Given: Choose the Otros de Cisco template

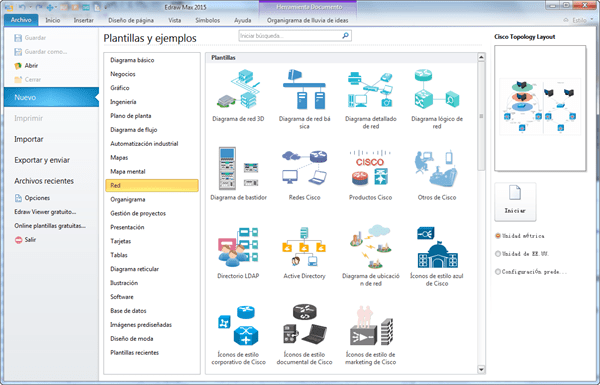Looking at the screenshot, I should pyautogui.click(x=437, y=174).
